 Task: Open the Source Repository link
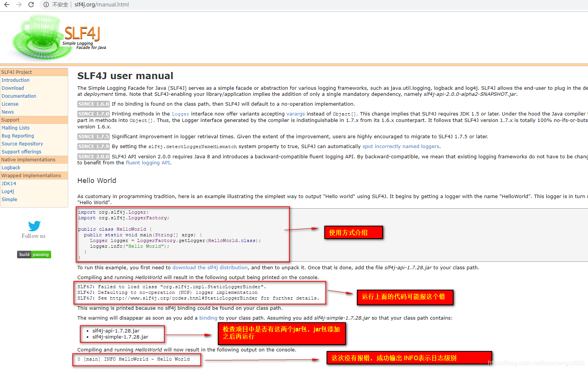(22, 144)
